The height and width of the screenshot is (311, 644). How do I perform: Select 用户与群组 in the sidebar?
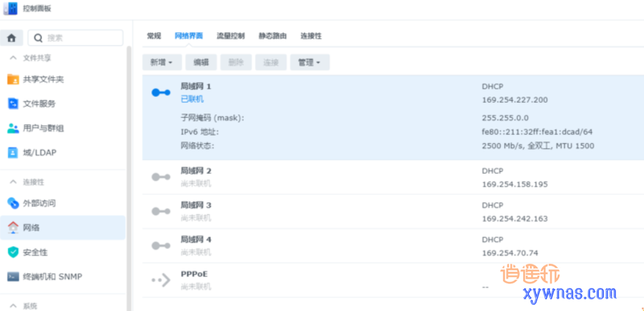pos(43,128)
